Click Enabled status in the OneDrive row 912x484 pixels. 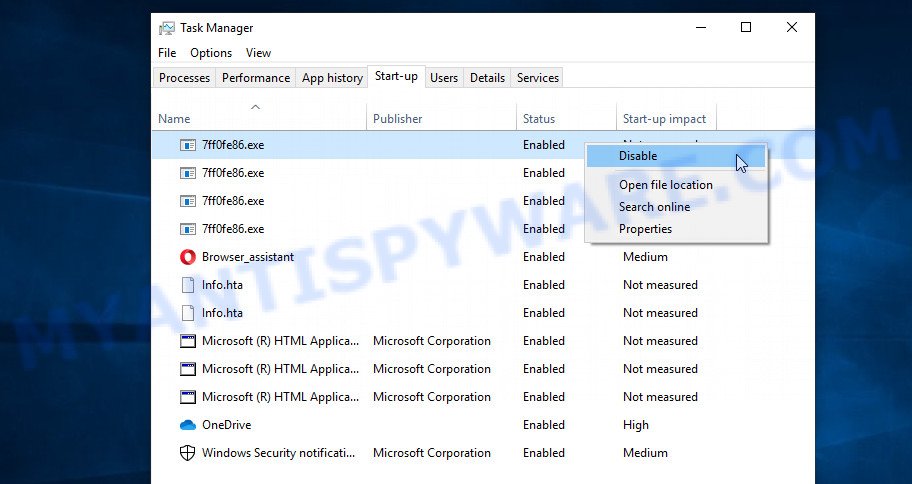[544, 425]
